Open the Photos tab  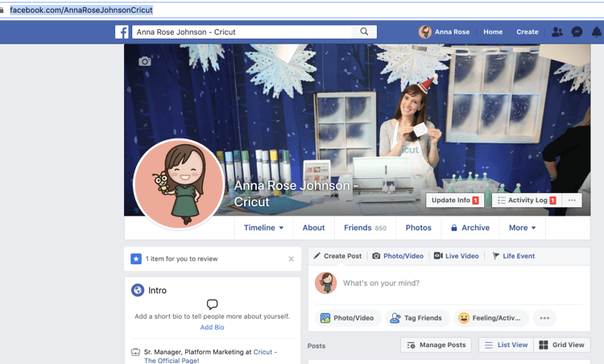pyautogui.click(x=418, y=228)
